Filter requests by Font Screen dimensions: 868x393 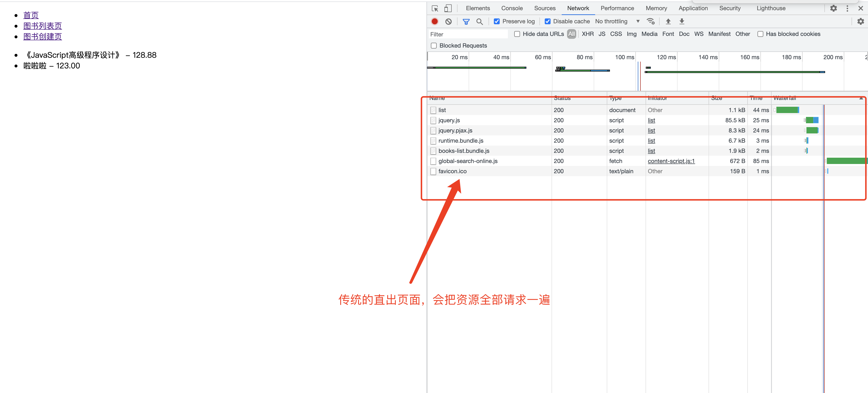point(668,34)
